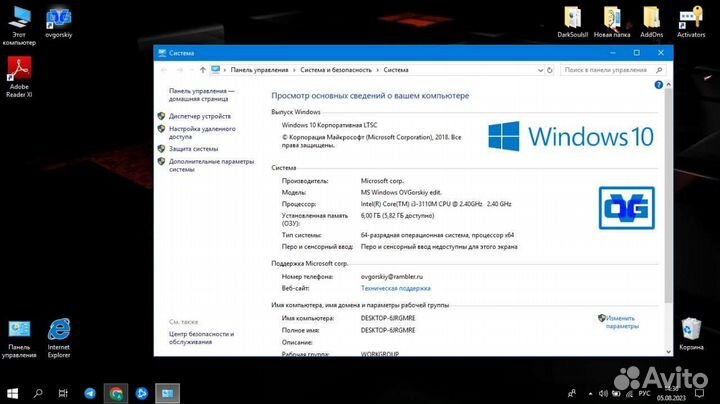Open the People icon in system tray
Viewport: 720px width, 404px height.
(572, 393)
